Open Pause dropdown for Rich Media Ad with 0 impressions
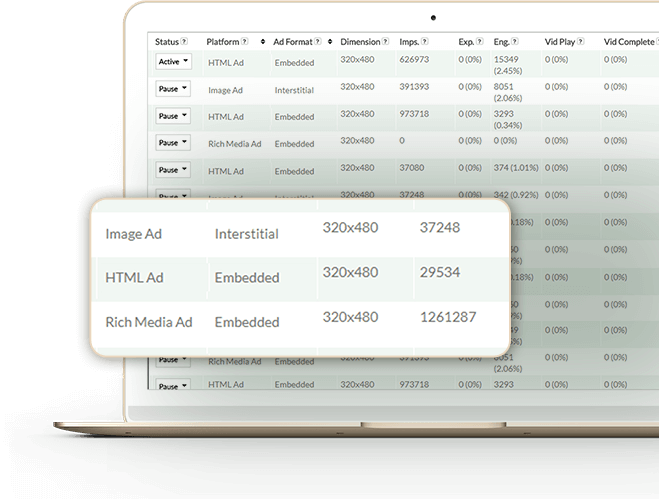The width and height of the screenshot is (659, 499). [x=172, y=143]
